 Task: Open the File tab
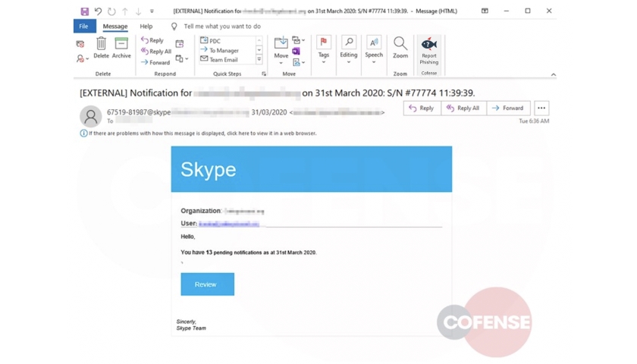point(83,26)
